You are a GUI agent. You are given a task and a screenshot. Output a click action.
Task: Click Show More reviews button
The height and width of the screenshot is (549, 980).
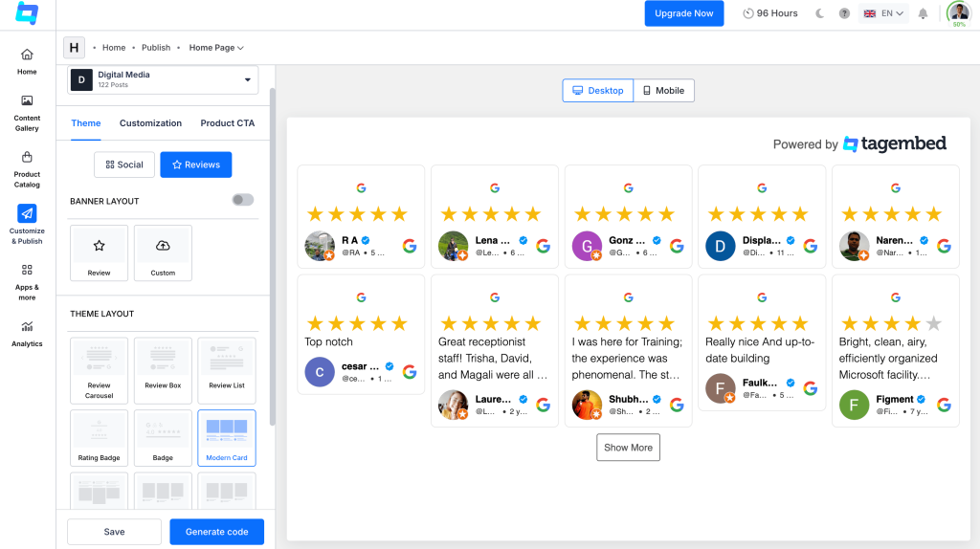pyautogui.click(x=628, y=448)
